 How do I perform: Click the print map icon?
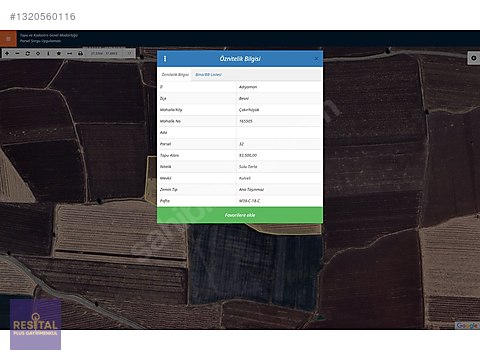click(80, 53)
